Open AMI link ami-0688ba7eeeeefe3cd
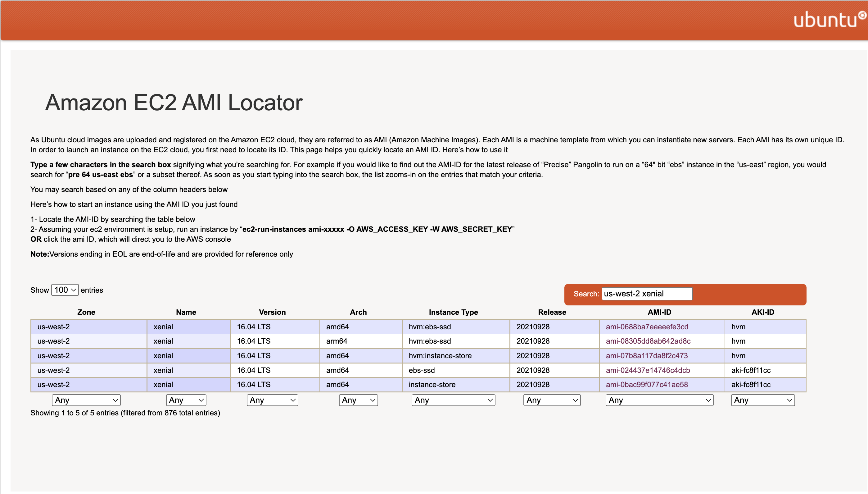The height and width of the screenshot is (494, 868). 647,327
